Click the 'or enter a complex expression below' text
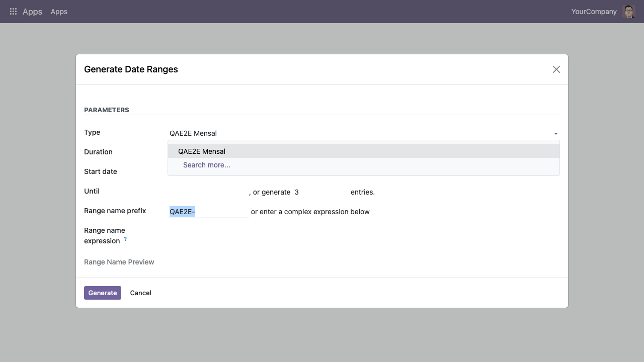Image resolution: width=644 pixels, height=362 pixels. [310, 212]
